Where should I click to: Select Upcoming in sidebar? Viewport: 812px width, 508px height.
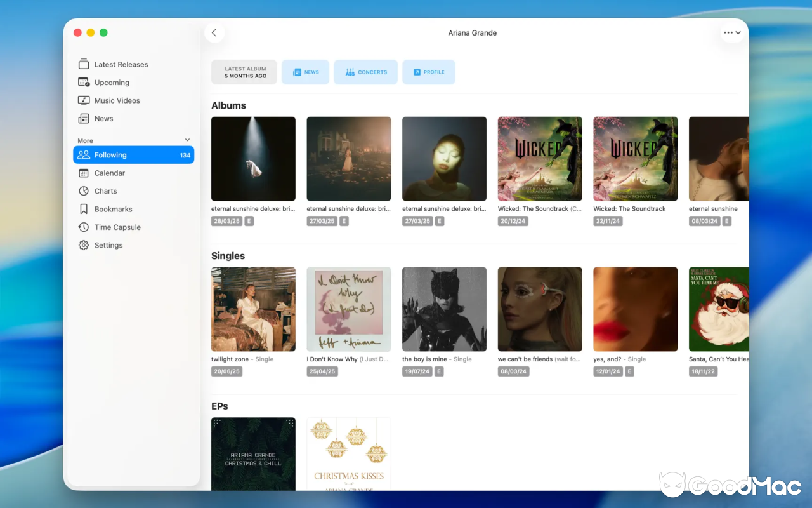(x=134, y=83)
